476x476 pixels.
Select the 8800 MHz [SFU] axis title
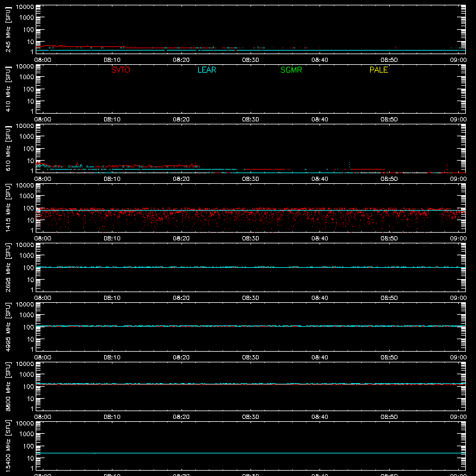(8, 387)
